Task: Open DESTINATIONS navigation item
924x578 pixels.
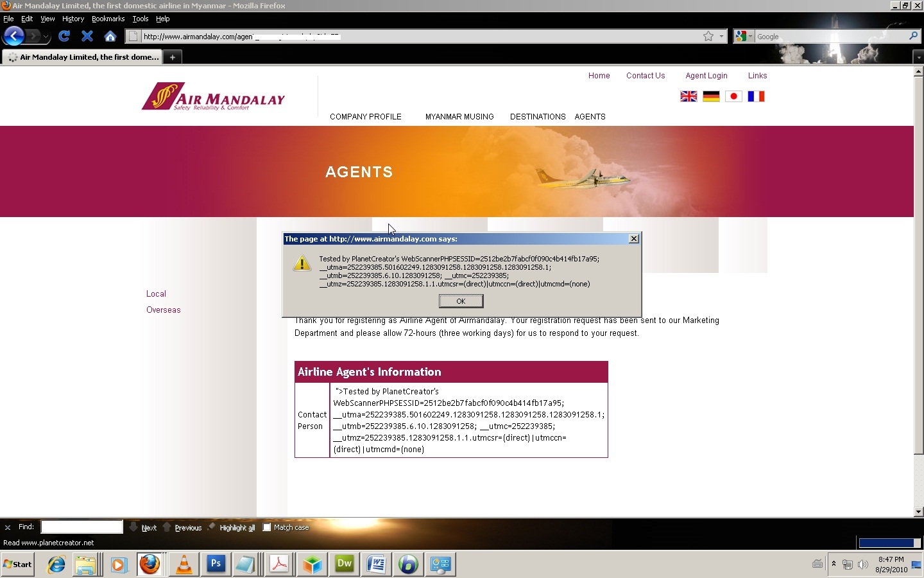Action: tap(538, 117)
